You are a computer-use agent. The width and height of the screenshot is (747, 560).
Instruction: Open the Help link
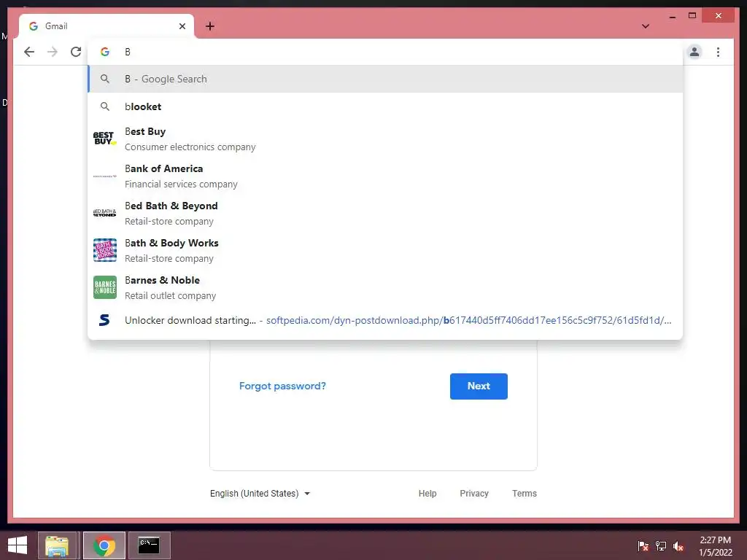(x=427, y=494)
